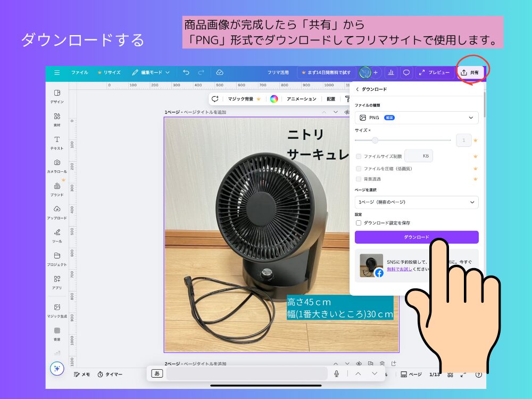
Task: Expand the 編集モード dropdown
Action: point(151,72)
